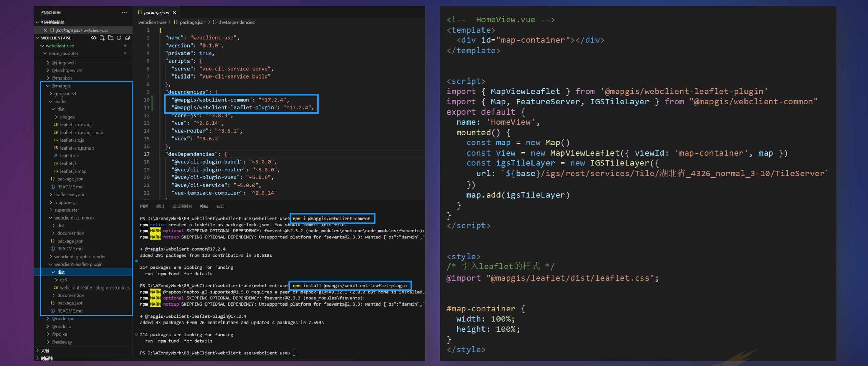Click New Folder icon in WEBCLIENT-USE header
This screenshot has width=868, height=366.
coord(111,38)
